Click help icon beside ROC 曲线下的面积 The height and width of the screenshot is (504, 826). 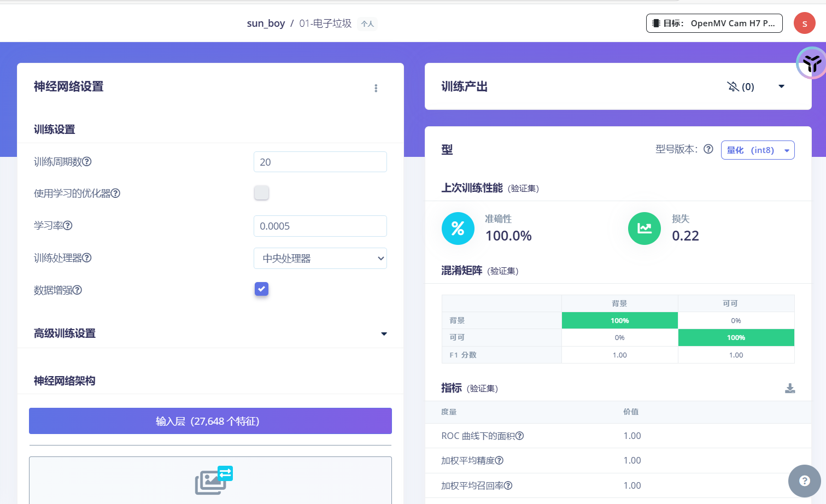point(519,436)
